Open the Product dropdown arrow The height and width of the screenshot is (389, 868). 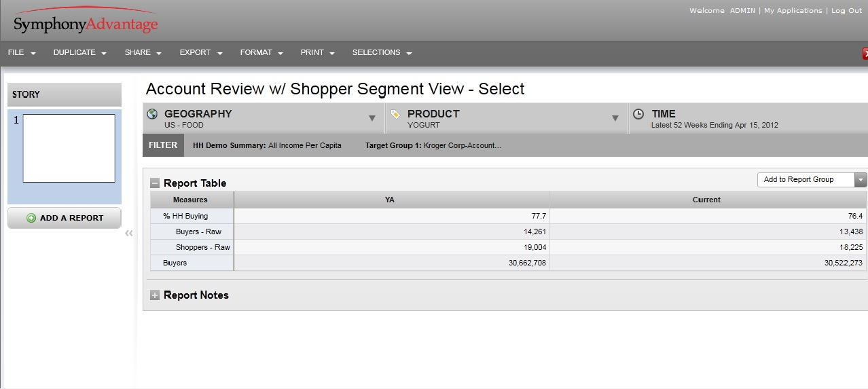coord(615,118)
